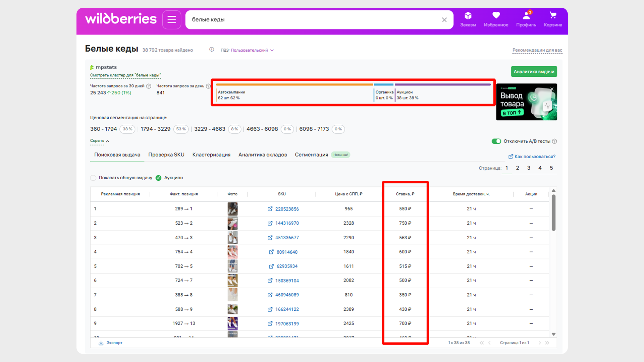644x362 pixels.
Task: Click the shoe thumbnail in row 2
Action: (x=232, y=223)
